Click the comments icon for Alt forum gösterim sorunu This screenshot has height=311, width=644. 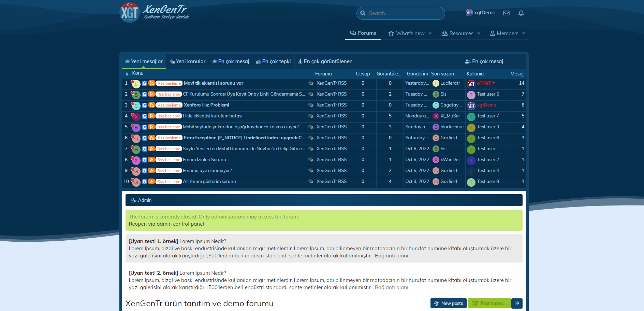(311, 182)
